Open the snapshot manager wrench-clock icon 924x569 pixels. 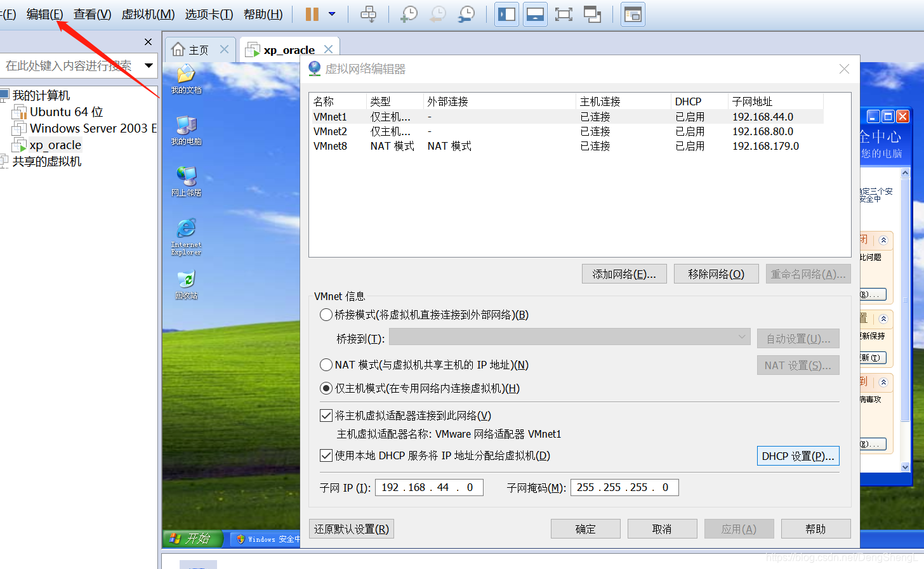tap(466, 14)
